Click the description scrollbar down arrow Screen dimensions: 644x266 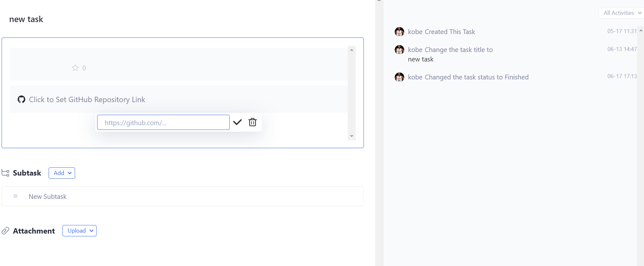[x=352, y=136]
